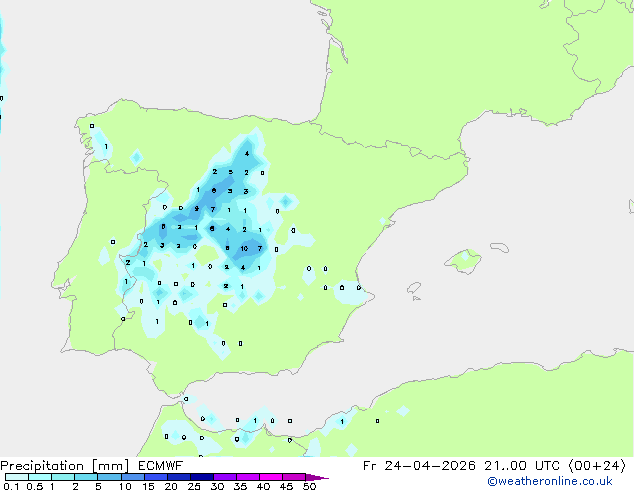Click the '10' rainfall value over central Spain
Image resolution: width=634 pixels, height=490 pixels.
tap(244, 249)
